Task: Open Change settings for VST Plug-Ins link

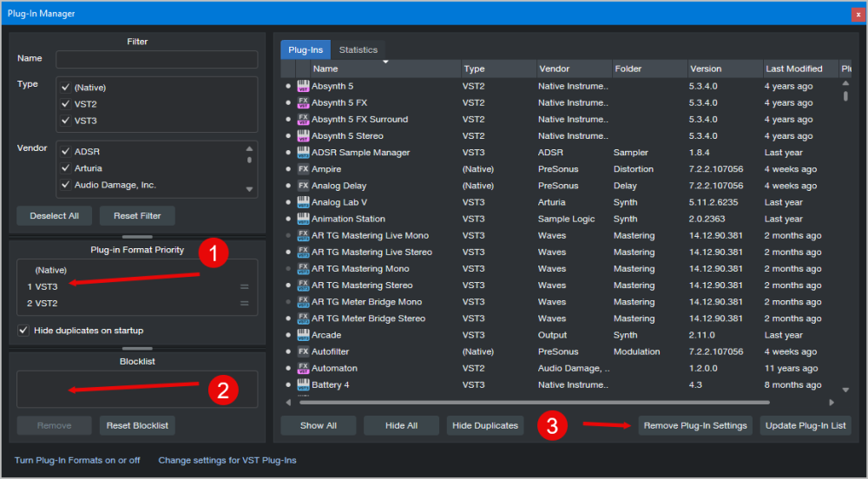Action: (227, 460)
